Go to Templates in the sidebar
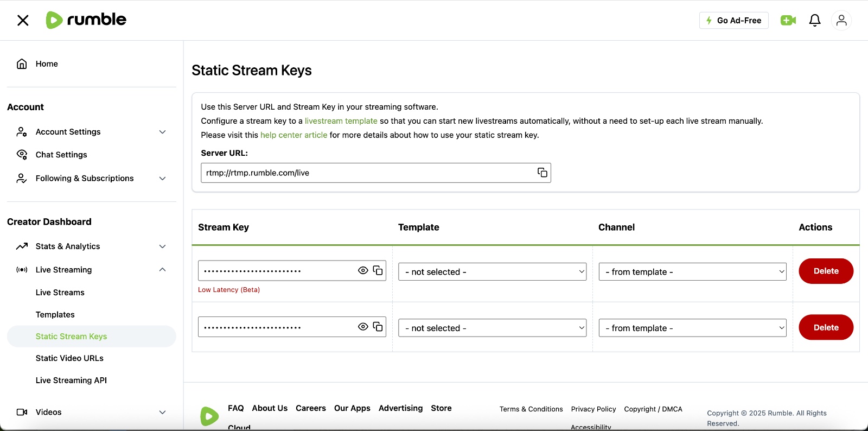868x431 pixels. coord(55,315)
